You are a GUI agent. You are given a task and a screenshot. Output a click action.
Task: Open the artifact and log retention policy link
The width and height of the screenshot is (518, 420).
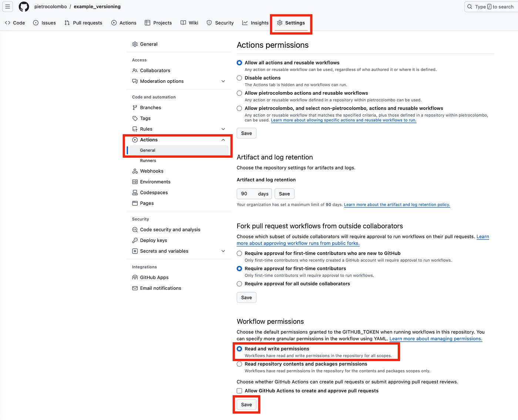pos(397,205)
